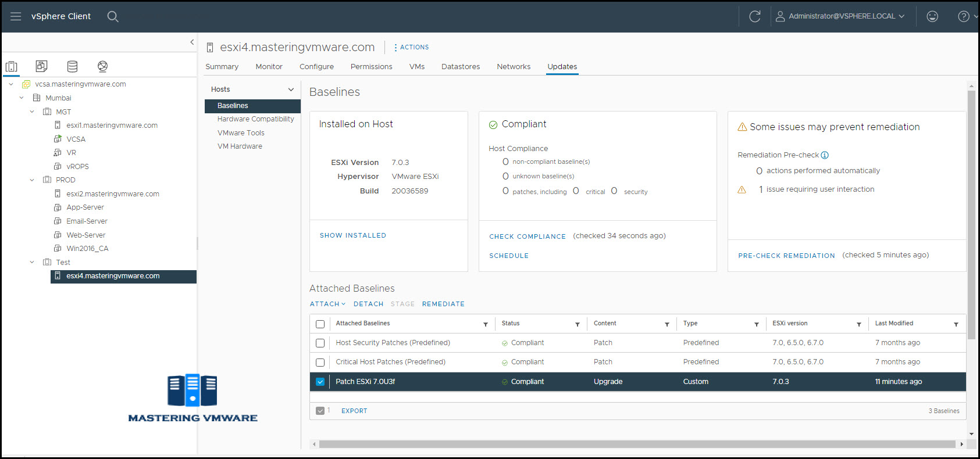Click the vCenter icon beside vcsa.masteringvmware.com

tap(26, 84)
